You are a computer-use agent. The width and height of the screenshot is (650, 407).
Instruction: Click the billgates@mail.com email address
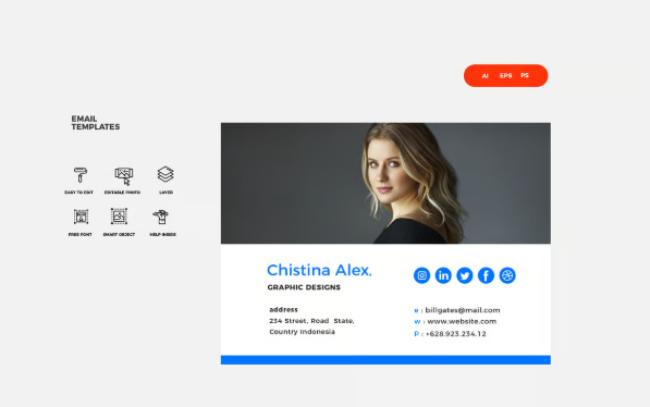pos(463,310)
